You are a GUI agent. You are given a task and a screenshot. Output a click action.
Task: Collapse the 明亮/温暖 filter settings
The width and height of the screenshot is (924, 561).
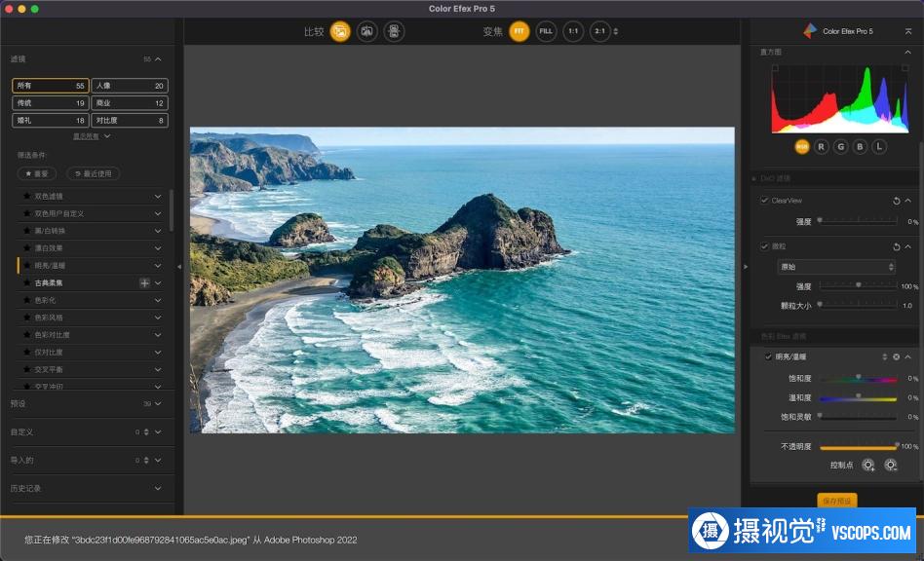coord(908,356)
